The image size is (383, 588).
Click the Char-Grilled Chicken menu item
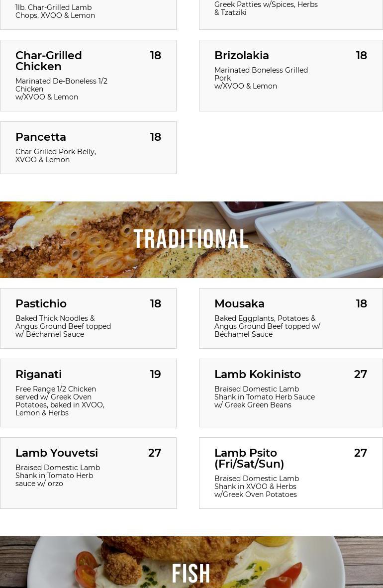click(49, 61)
